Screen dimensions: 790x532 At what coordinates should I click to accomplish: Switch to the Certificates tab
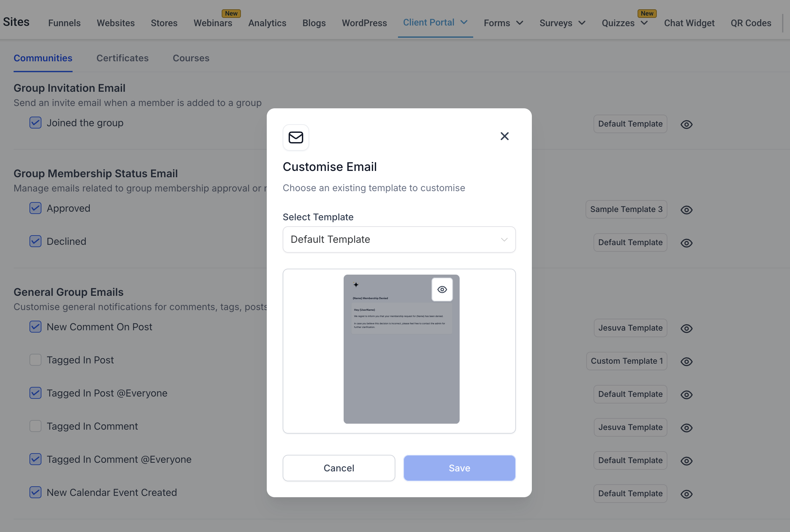[122, 58]
